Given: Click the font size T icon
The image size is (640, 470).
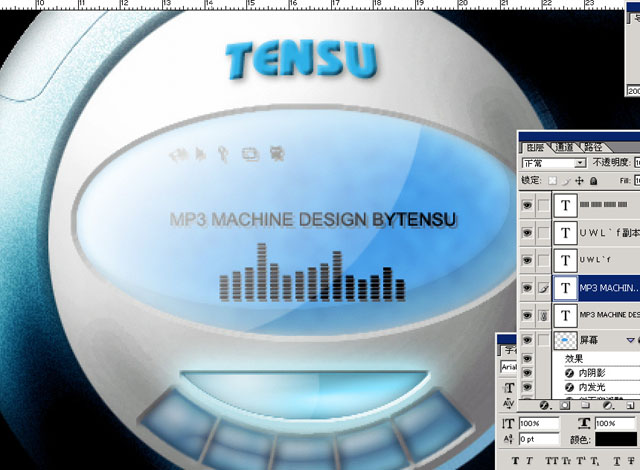Looking at the screenshot, I should point(509,388).
